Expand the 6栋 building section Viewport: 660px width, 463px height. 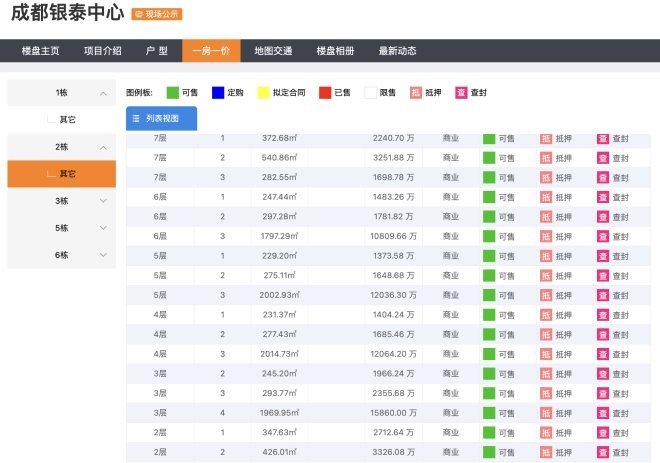pos(103,255)
